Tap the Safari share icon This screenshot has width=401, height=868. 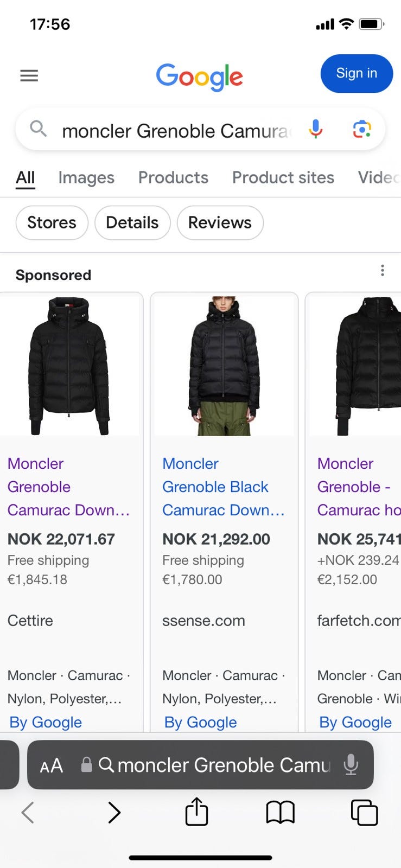(x=196, y=812)
